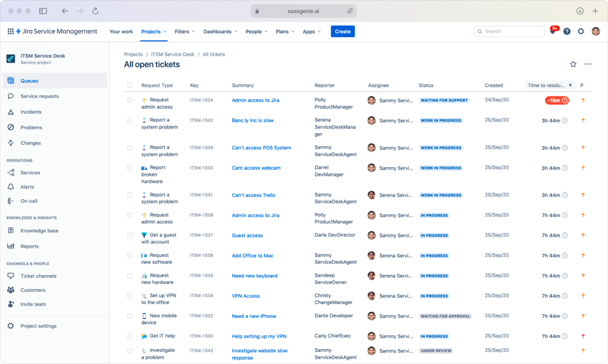Screen dimensions: 608x364
Task: Open Jira Service Management settings gear
Action: coord(581,31)
